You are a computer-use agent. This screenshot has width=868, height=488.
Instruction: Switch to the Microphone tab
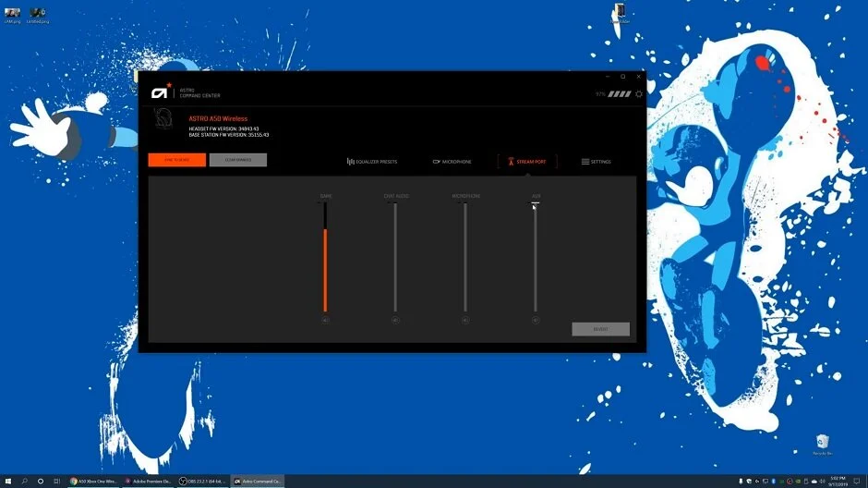(452, 162)
